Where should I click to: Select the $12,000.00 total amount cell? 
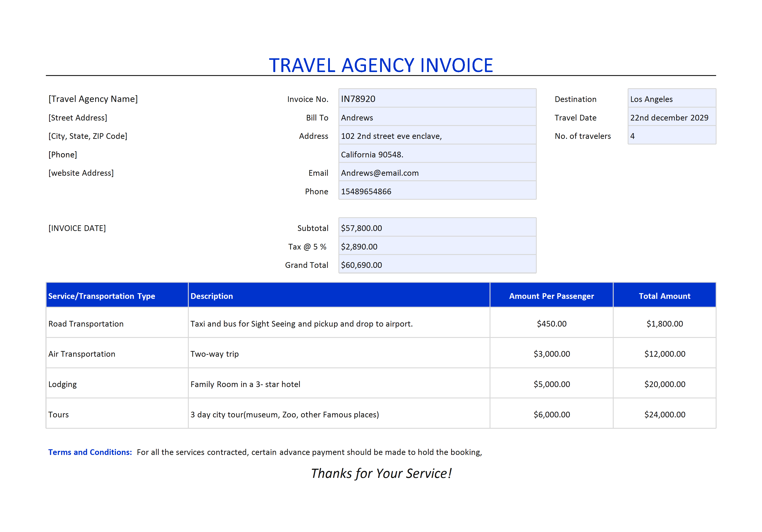tap(665, 353)
